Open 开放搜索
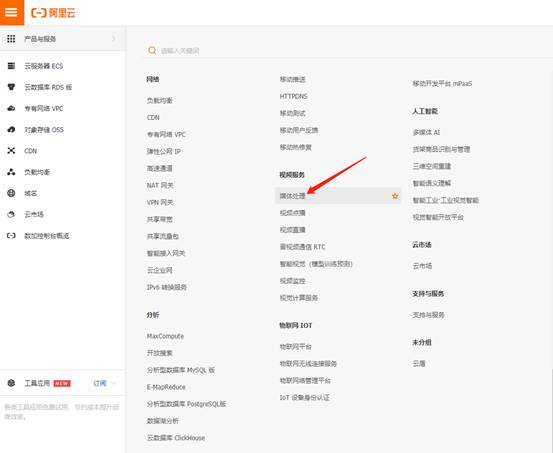Screen dimensions: 553x453 point(159,353)
